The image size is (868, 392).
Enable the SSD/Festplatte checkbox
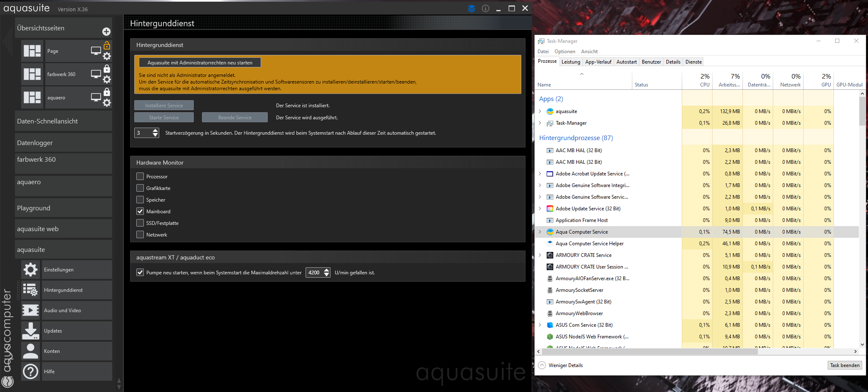tap(140, 223)
